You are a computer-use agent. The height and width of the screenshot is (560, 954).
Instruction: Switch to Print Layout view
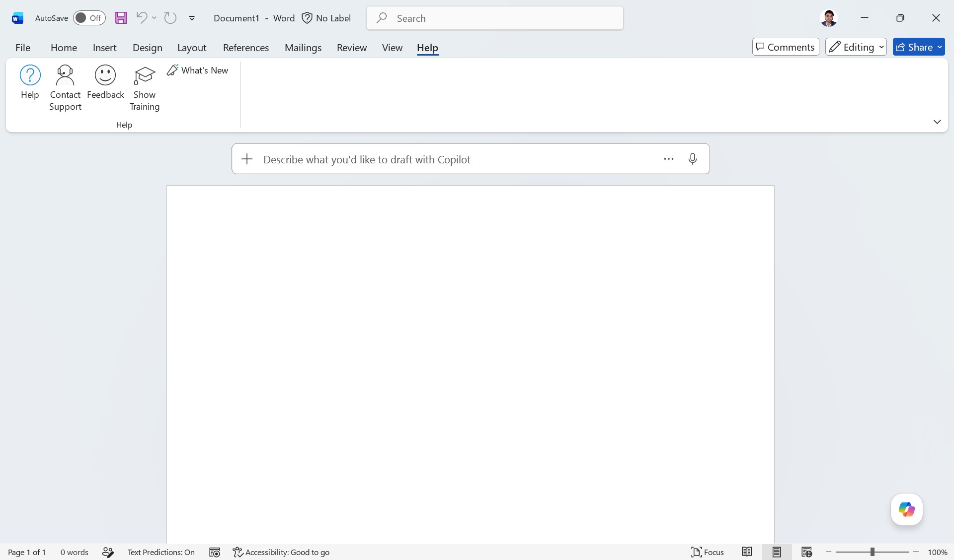[x=777, y=552]
